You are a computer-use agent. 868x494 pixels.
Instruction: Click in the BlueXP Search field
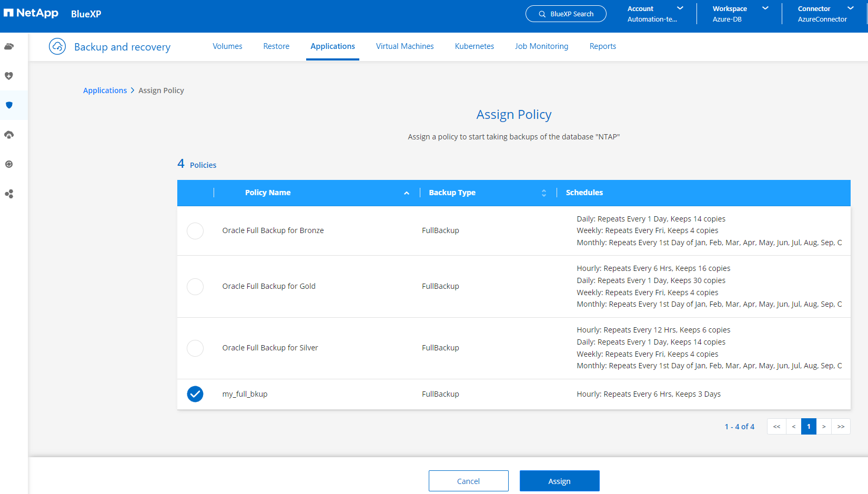tap(566, 14)
